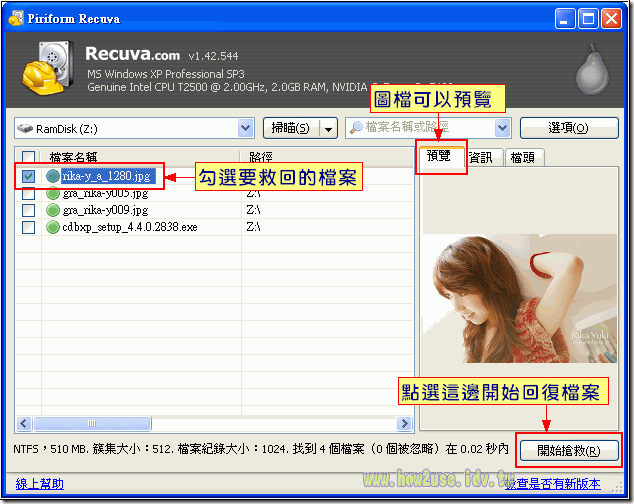This screenshot has width=634, height=504.
Task: Uncheck the rika-y_a_1280.jpg checkbox
Action: (28, 176)
